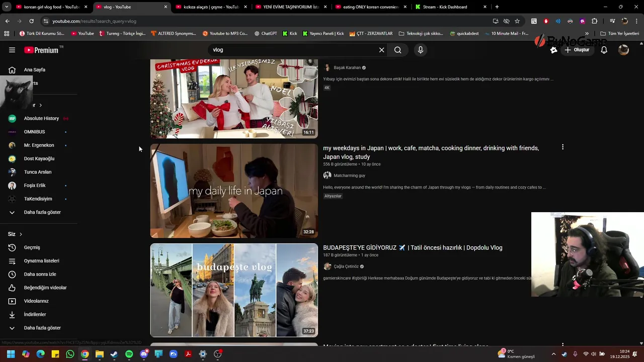The height and width of the screenshot is (362, 644).
Task: Open Daha sonra izle list
Action: pyautogui.click(x=40, y=274)
